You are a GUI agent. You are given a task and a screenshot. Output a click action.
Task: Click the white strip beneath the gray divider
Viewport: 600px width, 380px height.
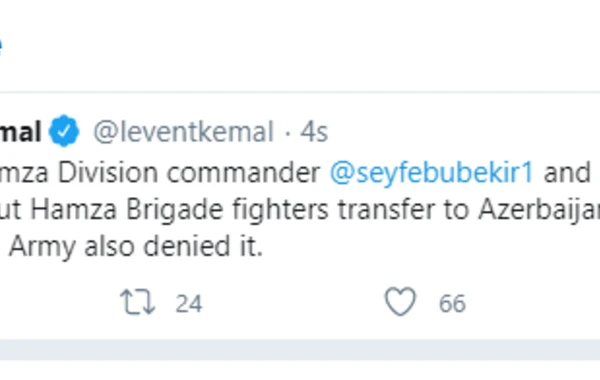[x=300, y=370]
